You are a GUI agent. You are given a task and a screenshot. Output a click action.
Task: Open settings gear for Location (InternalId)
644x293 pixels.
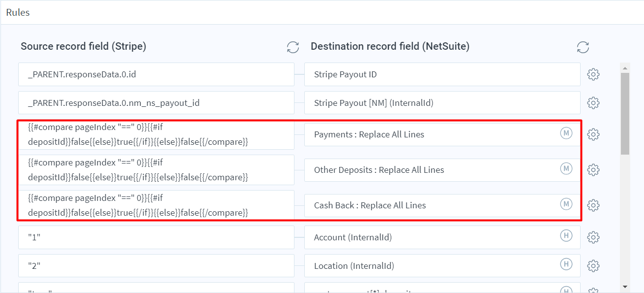point(593,266)
